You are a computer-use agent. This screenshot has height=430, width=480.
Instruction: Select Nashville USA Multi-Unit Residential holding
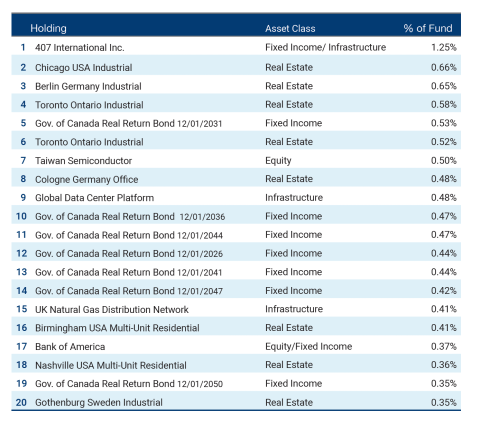click(x=111, y=365)
